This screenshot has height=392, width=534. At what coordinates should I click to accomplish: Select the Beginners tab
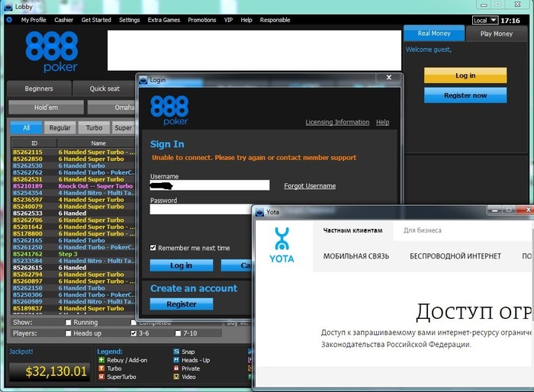pos(39,88)
